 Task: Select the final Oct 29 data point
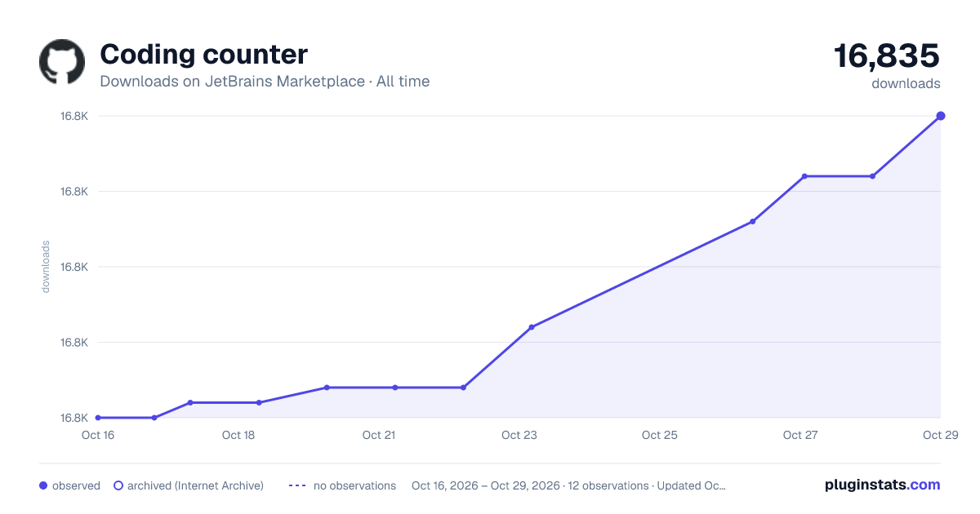click(941, 116)
